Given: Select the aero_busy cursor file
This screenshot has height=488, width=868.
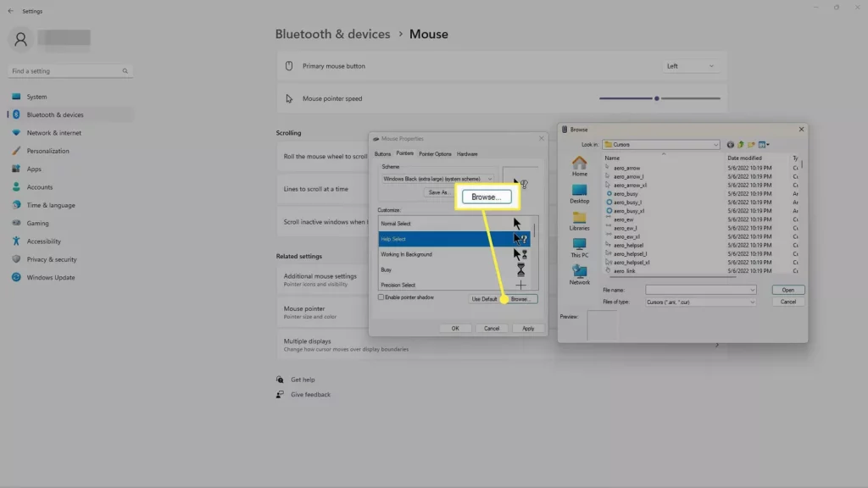Looking at the screenshot, I should [x=626, y=194].
